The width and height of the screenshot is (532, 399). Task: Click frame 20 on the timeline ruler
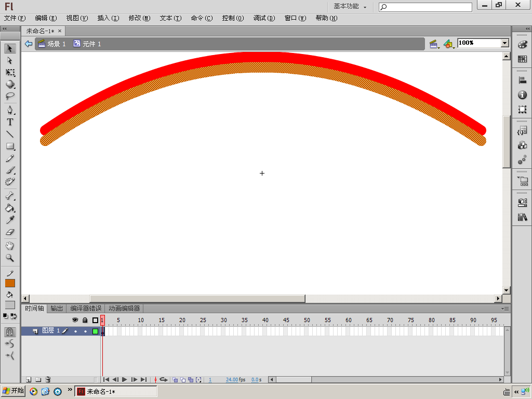(x=182, y=320)
